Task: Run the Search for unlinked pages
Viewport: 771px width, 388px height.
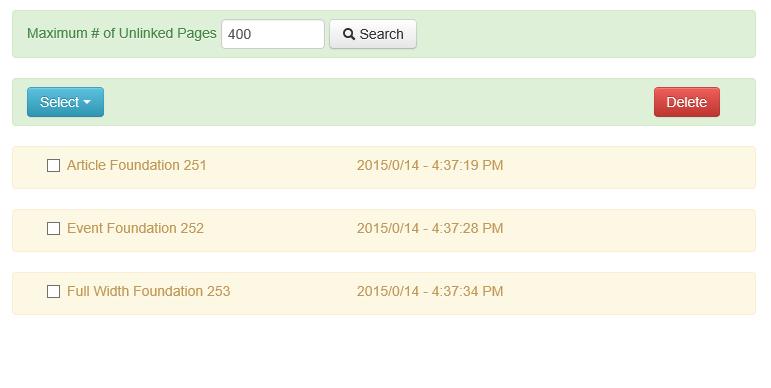Action: (373, 34)
